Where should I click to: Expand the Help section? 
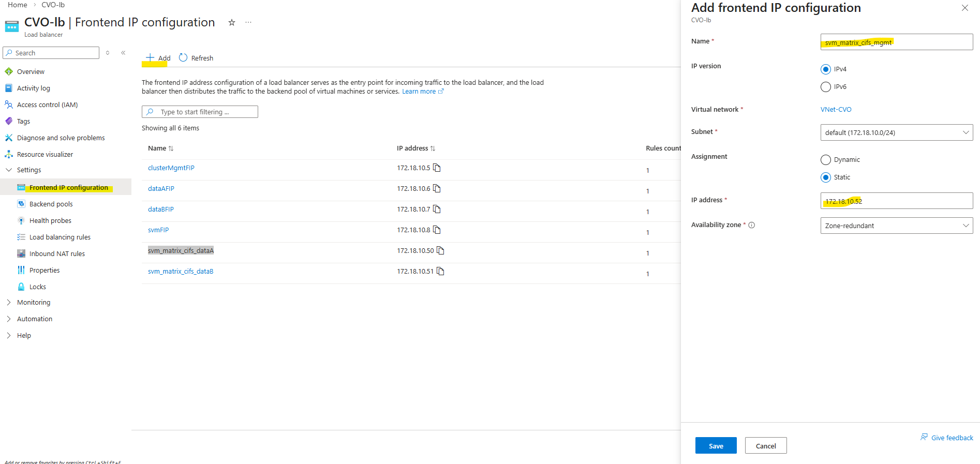(9, 335)
